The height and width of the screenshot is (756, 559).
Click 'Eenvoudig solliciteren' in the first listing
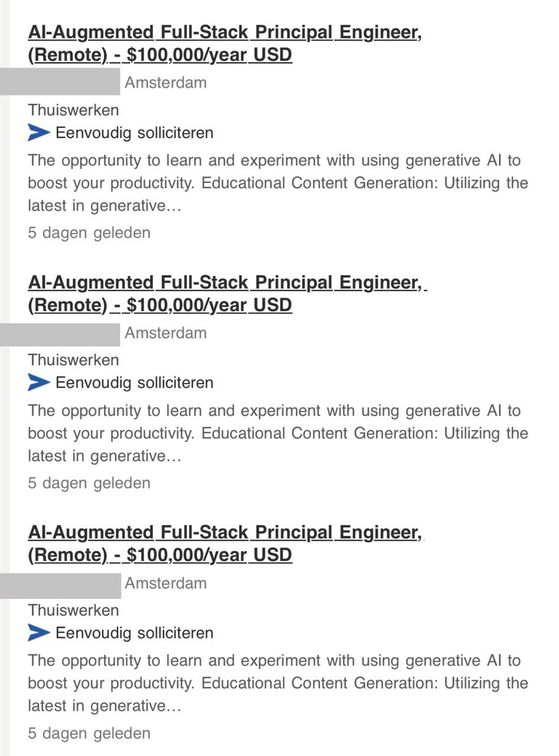pyautogui.click(x=134, y=133)
